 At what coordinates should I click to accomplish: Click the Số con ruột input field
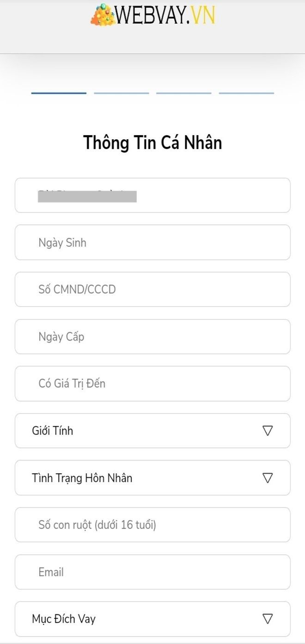(152, 525)
